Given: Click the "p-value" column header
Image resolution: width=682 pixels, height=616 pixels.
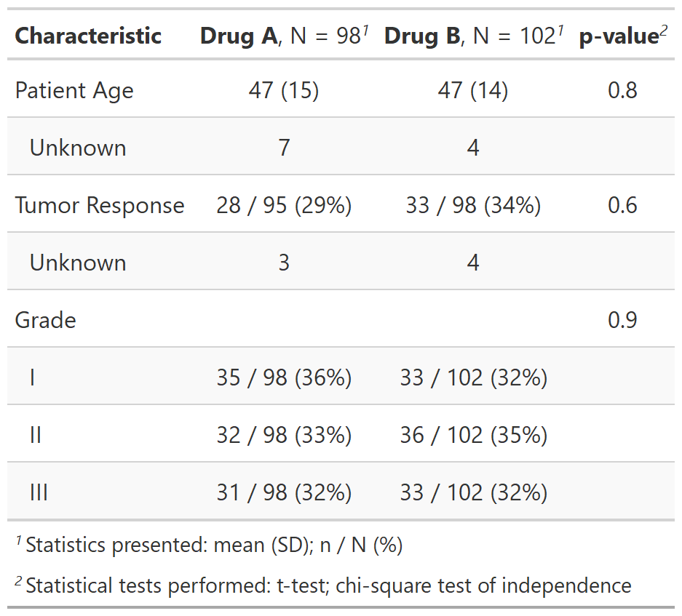Looking at the screenshot, I should click(x=622, y=37).
